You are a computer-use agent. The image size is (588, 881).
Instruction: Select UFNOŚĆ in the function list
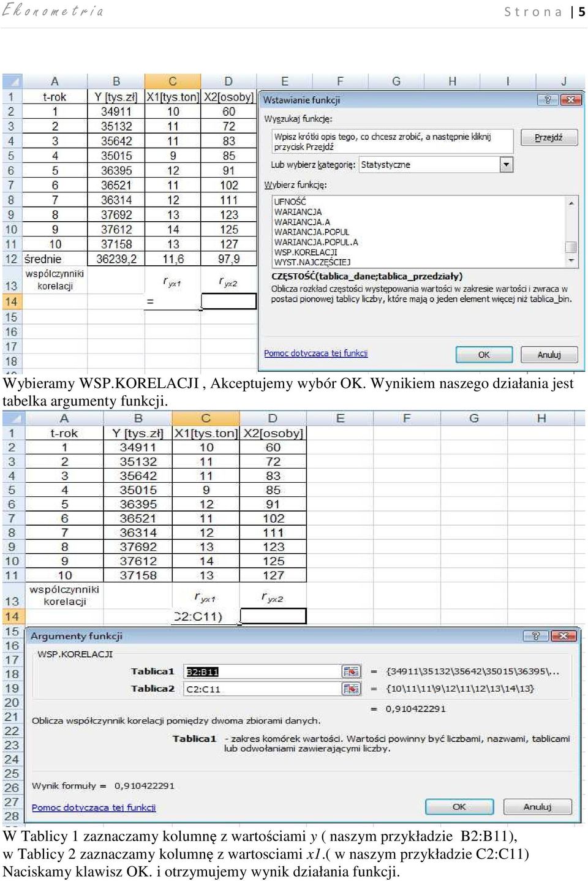pos(290,202)
